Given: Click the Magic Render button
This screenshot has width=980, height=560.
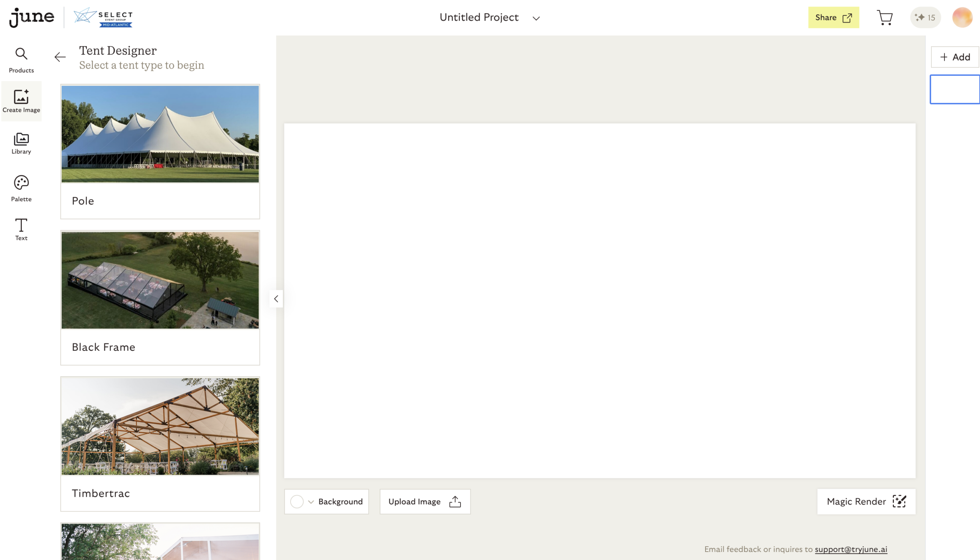Looking at the screenshot, I should (866, 501).
